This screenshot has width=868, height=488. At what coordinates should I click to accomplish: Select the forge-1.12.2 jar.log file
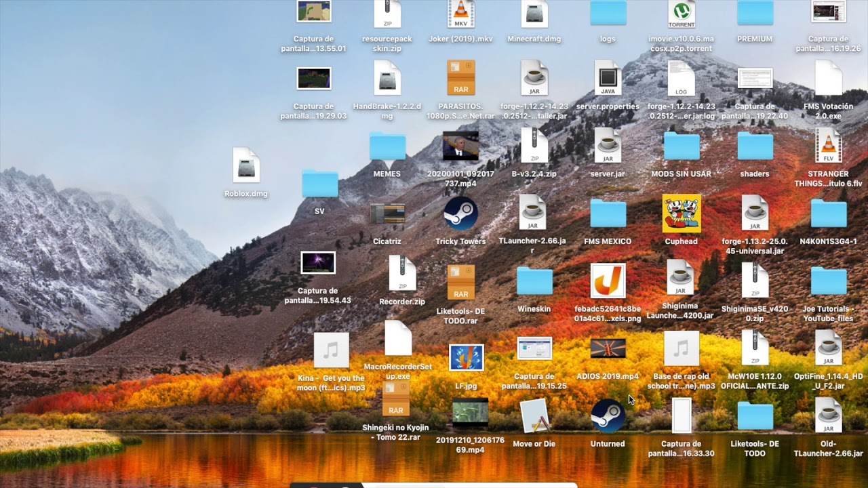[682, 78]
